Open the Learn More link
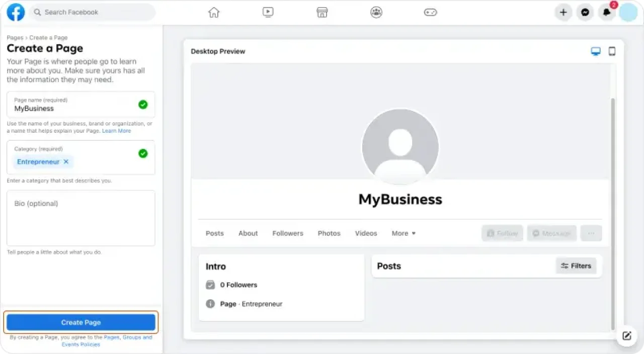 tap(116, 130)
